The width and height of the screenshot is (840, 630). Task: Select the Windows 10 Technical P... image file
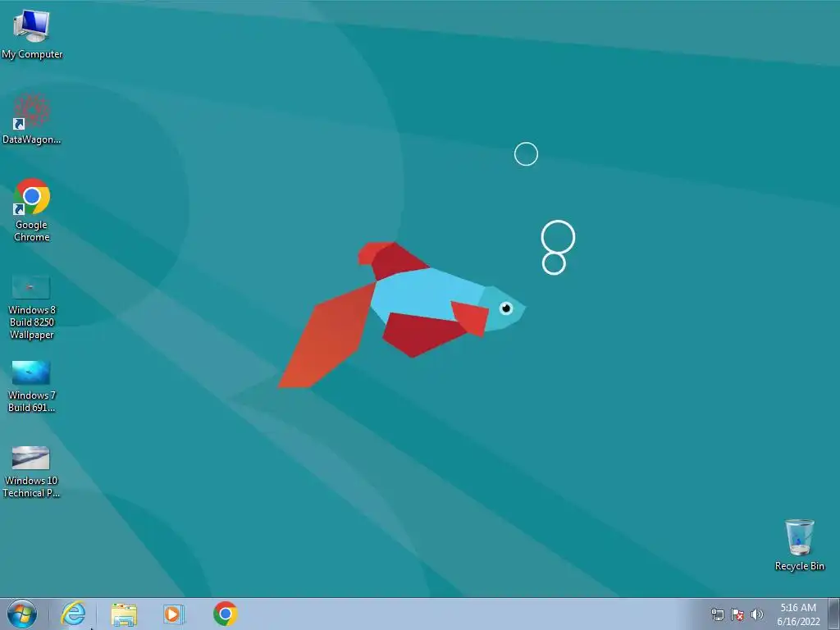(x=31, y=472)
